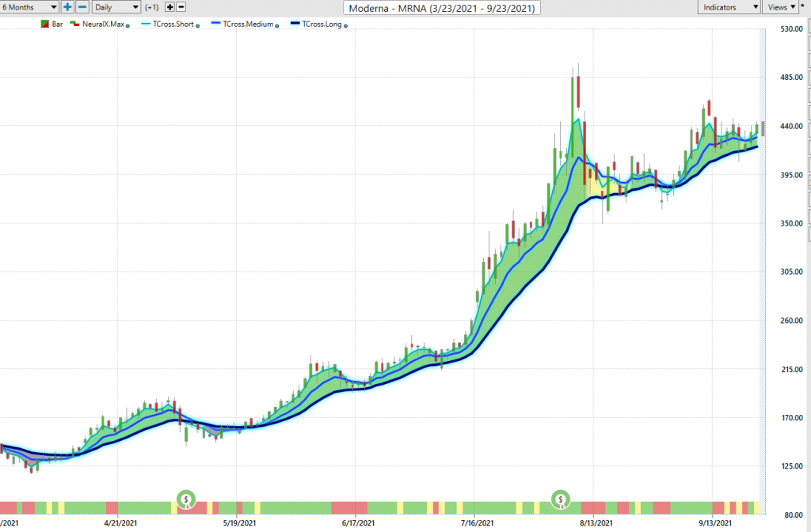811x532 pixels.
Task: Click the 215.00 price axis label
Action: coord(791,369)
